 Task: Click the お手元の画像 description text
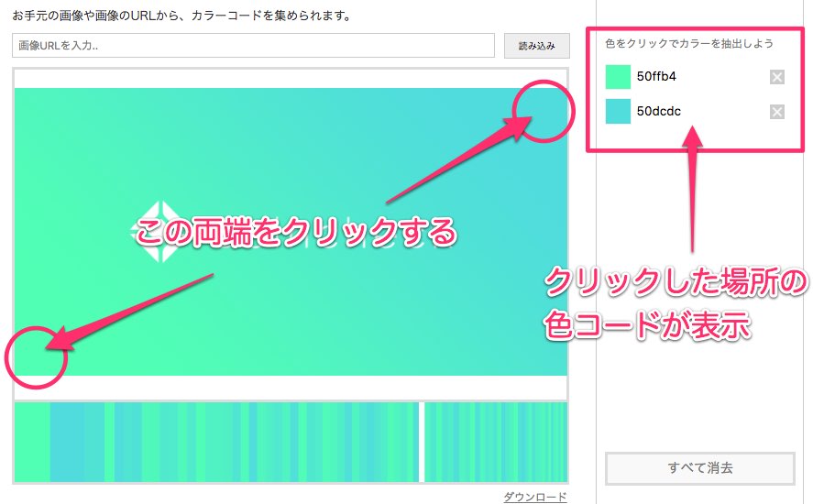(x=182, y=16)
